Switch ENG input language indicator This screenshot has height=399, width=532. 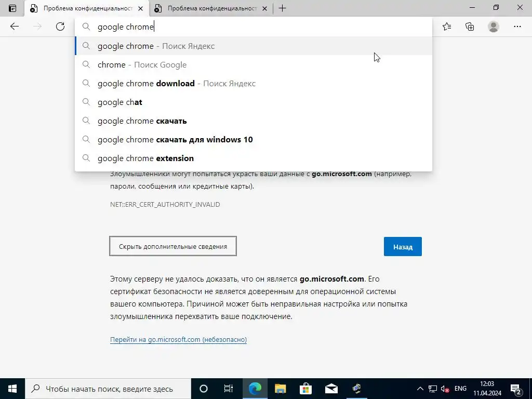pyautogui.click(x=460, y=389)
